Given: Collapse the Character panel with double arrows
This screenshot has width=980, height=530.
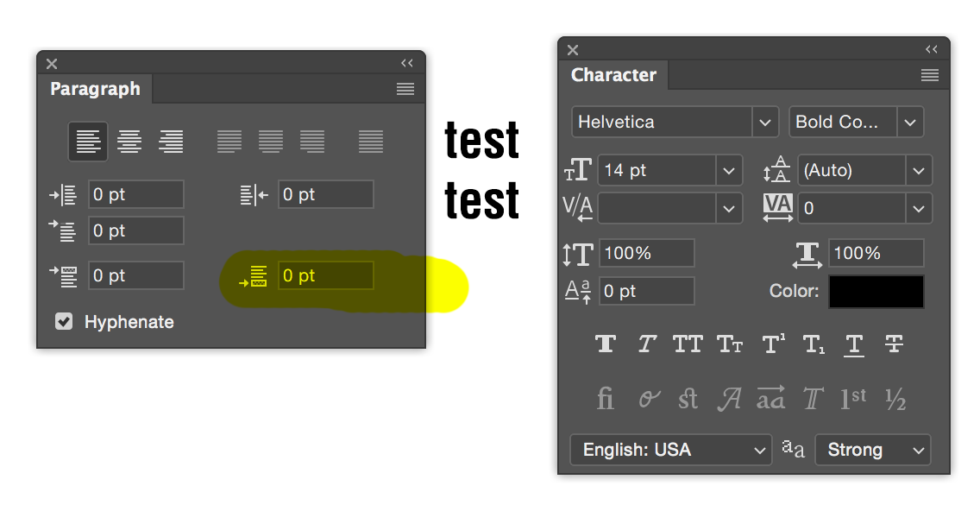Looking at the screenshot, I should click(932, 49).
